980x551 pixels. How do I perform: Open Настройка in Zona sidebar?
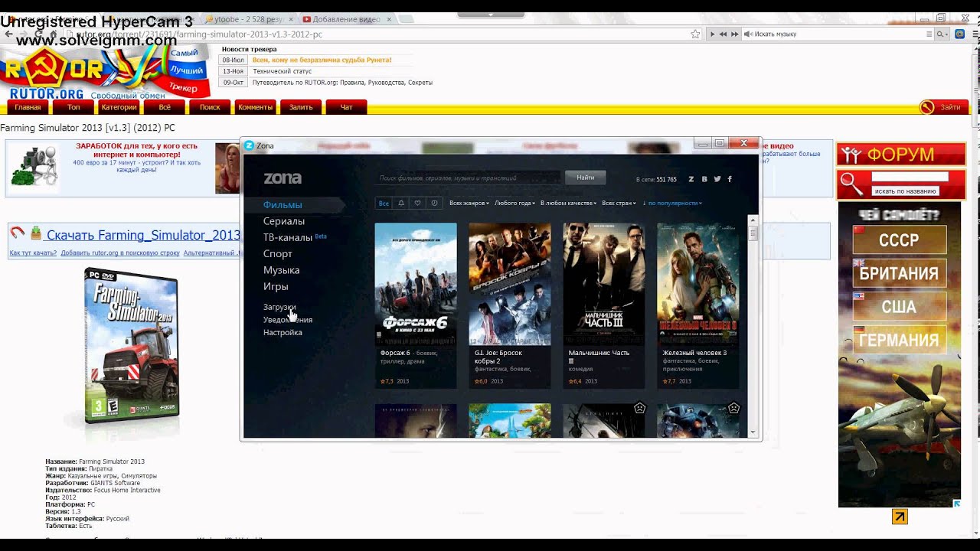tap(283, 333)
